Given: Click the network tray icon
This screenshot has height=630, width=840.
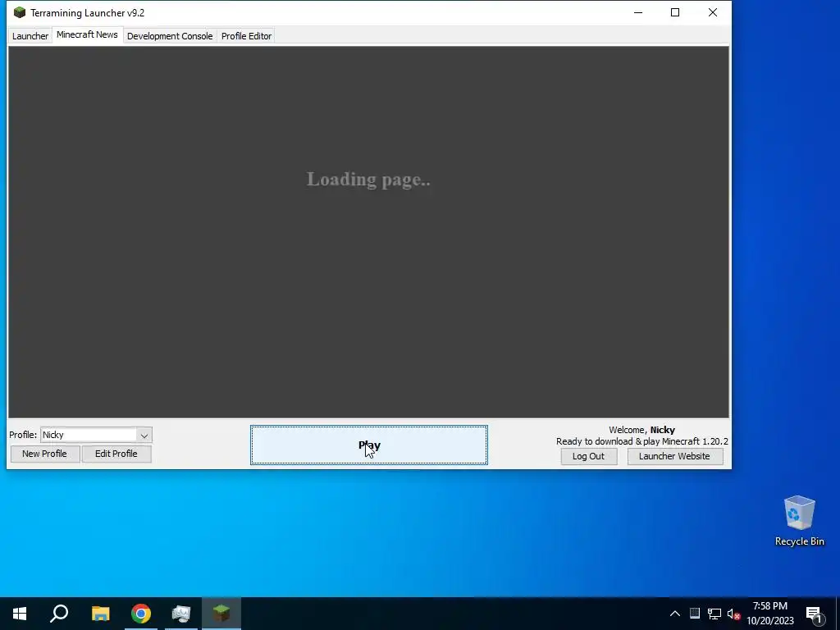Looking at the screenshot, I should [714, 614].
